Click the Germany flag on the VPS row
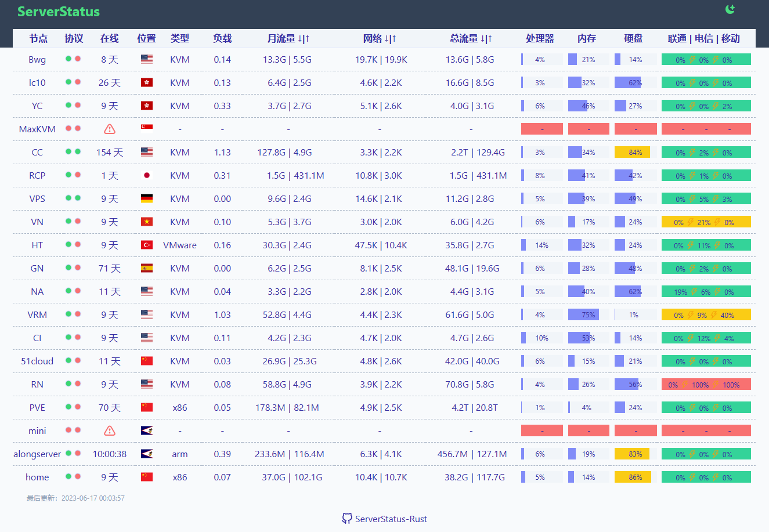 pyautogui.click(x=146, y=198)
